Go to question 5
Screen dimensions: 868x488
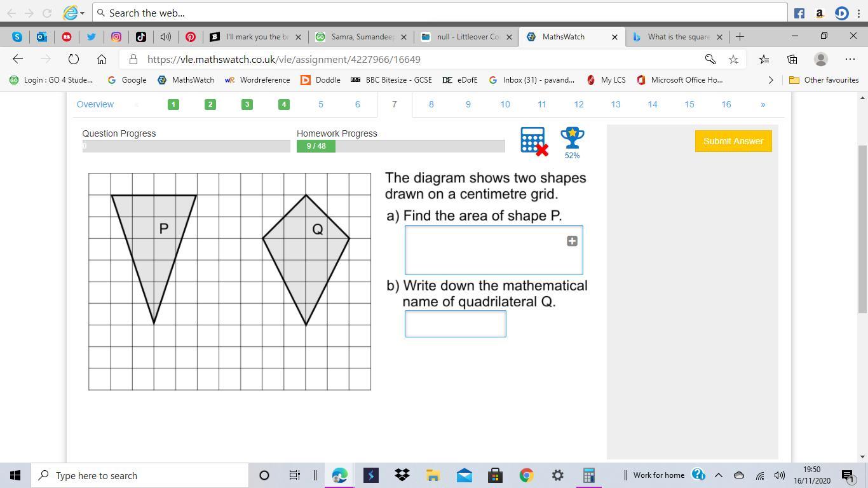click(x=321, y=104)
